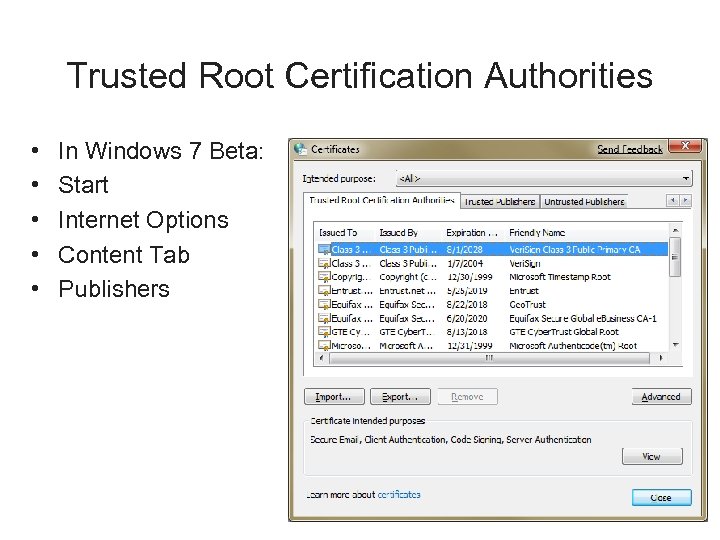The width and height of the screenshot is (720, 540).
Task: Click the Send Feedback link
Action: (x=630, y=149)
